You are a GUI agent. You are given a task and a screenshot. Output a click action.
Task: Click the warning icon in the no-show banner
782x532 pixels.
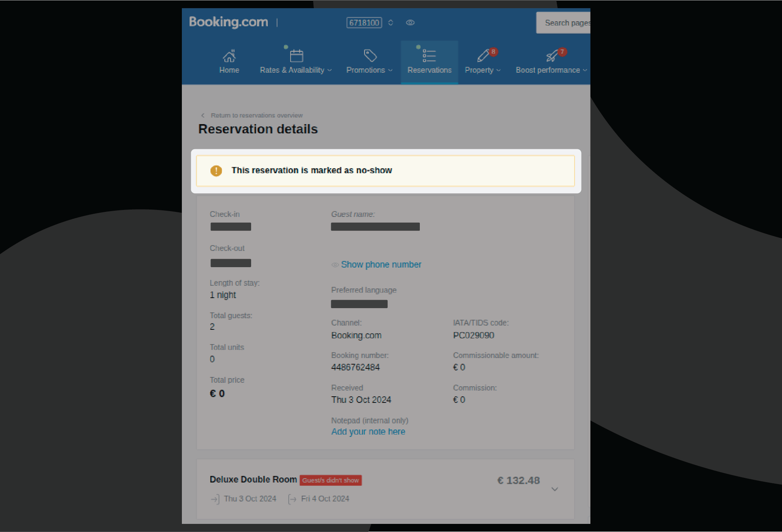(216, 171)
